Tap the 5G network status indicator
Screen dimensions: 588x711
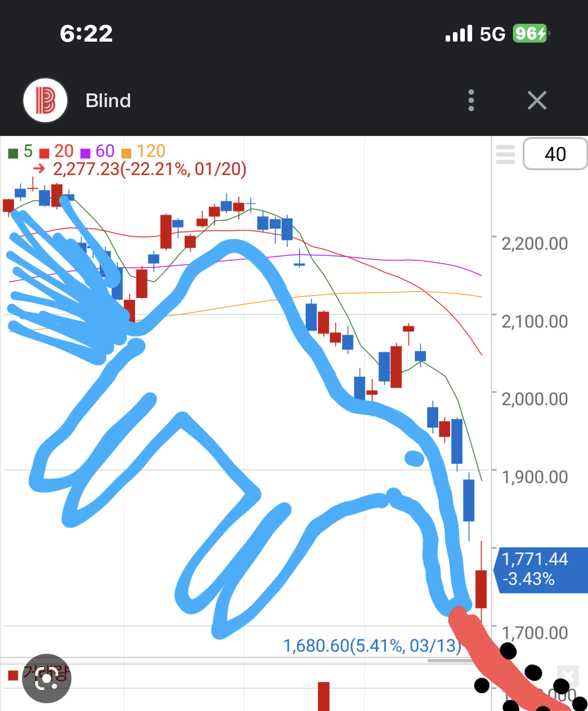pos(492,34)
